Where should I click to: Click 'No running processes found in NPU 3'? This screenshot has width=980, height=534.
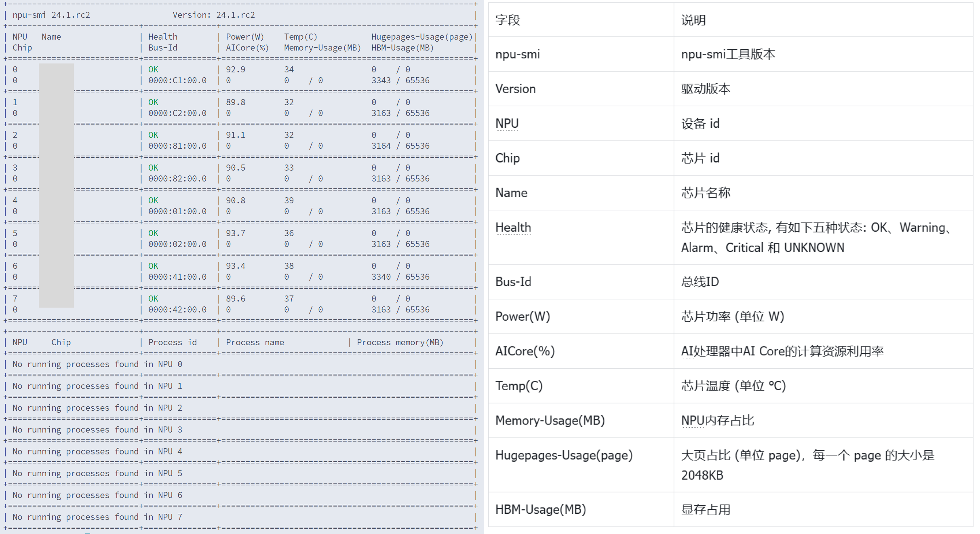(x=97, y=430)
